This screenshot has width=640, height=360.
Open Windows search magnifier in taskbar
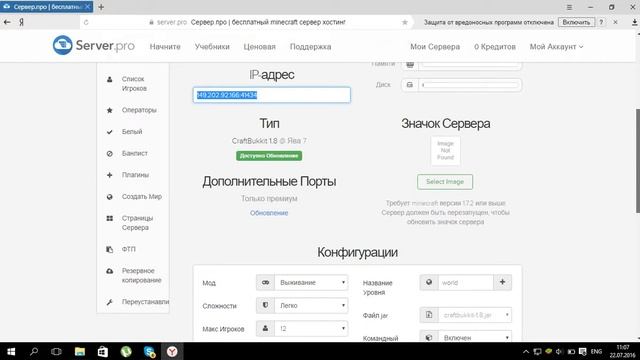pos(34,351)
